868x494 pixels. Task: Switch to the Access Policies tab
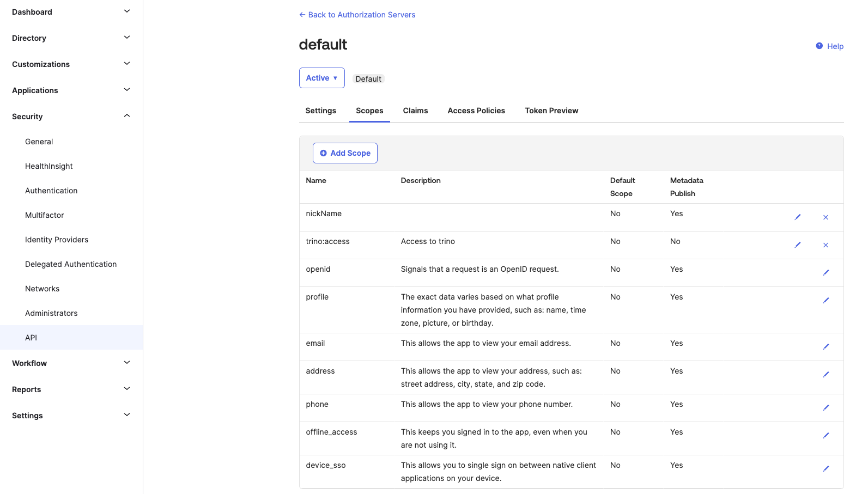coord(476,111)
